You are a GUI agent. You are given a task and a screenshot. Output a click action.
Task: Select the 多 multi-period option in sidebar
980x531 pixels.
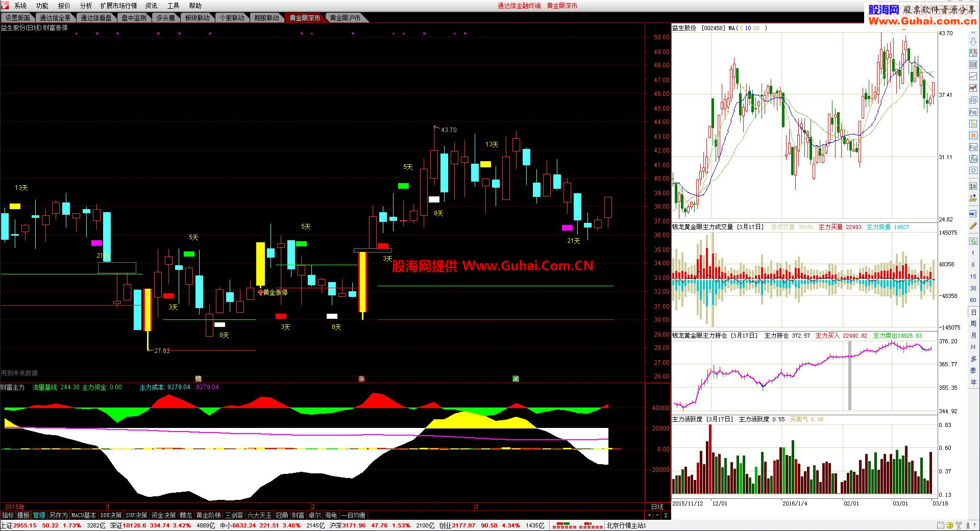pyautogui.click(x=973, y=359)
